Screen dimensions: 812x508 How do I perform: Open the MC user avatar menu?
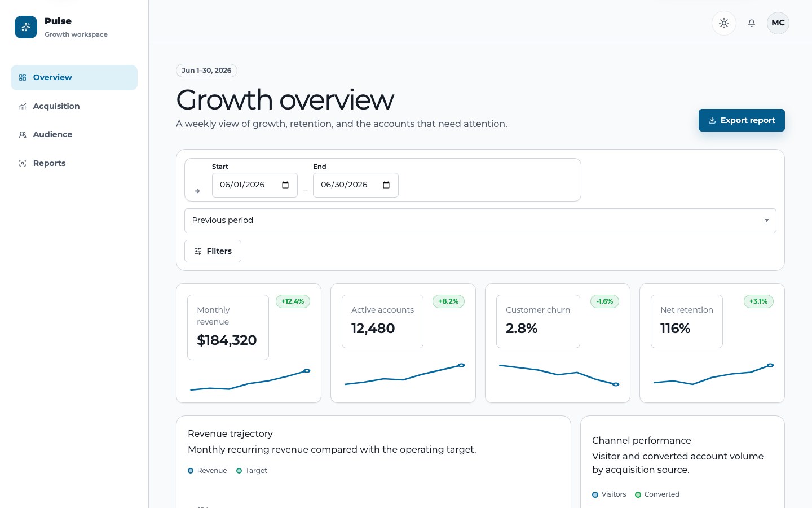(778, 23)
